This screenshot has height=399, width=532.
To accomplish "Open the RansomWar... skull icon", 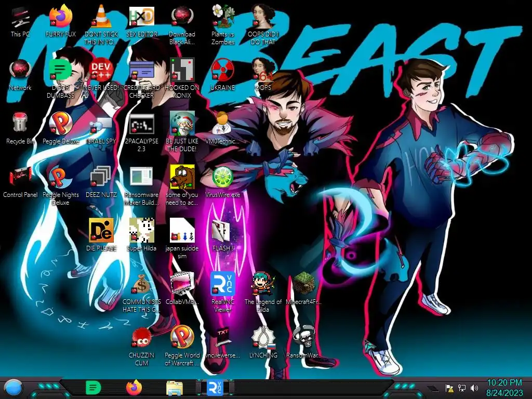I will pos(303,343).
